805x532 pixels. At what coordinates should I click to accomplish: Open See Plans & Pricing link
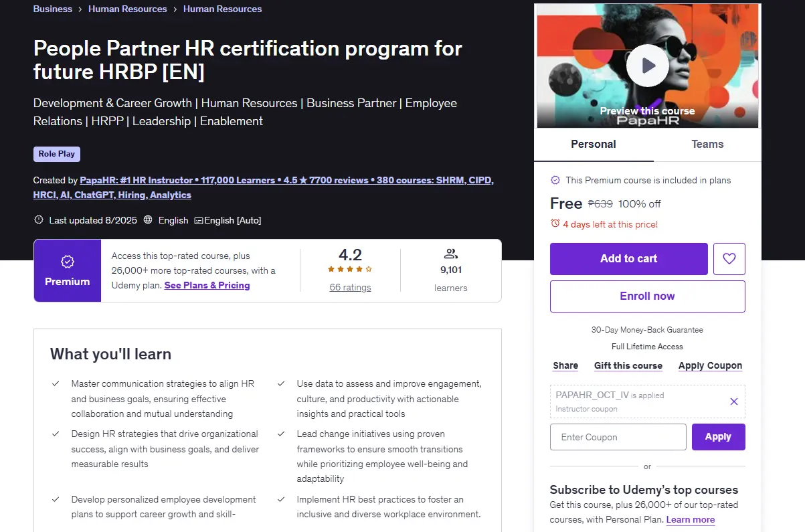click(x=207, y=285)
